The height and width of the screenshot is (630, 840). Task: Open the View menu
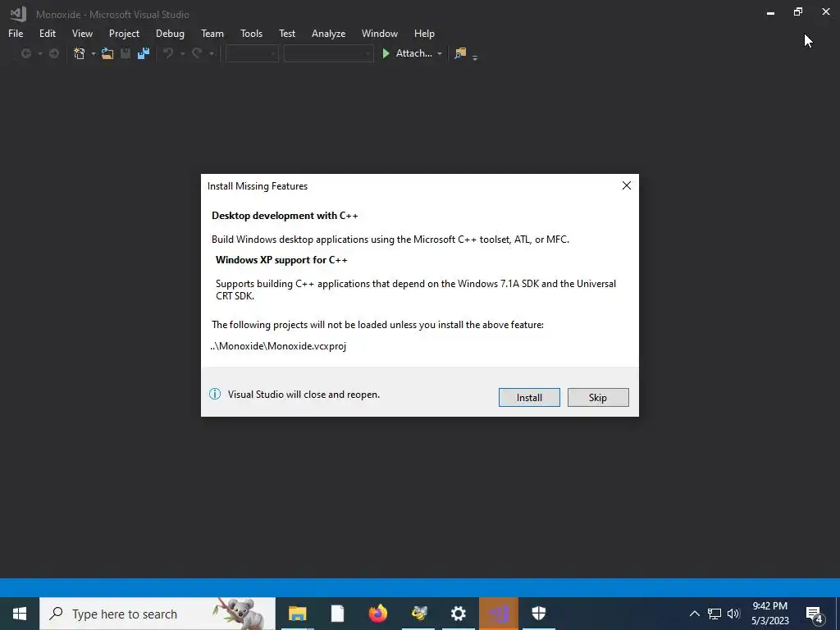[82, 33]
